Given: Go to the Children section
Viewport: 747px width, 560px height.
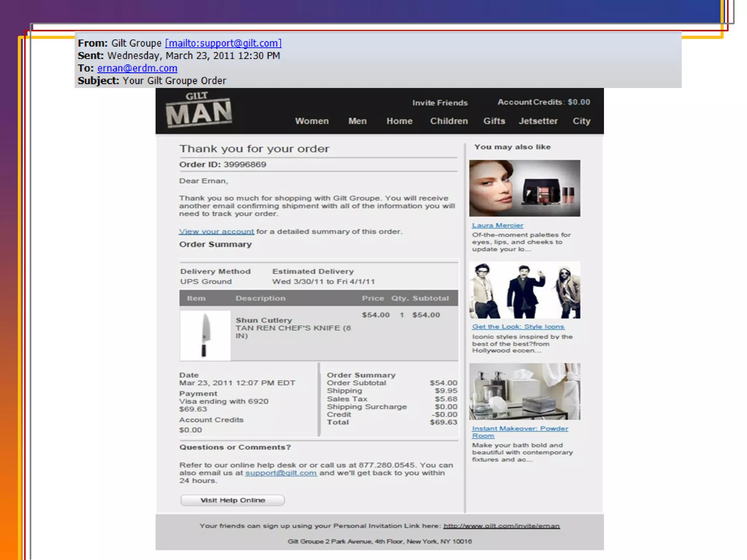Looking at the screenshot, I should (x=449, y=121).
